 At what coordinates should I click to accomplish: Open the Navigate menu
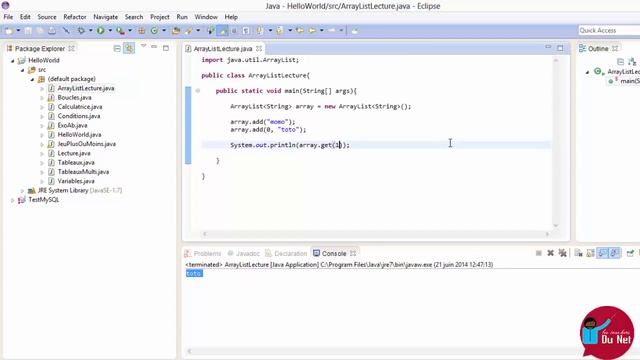coord(105,17)
